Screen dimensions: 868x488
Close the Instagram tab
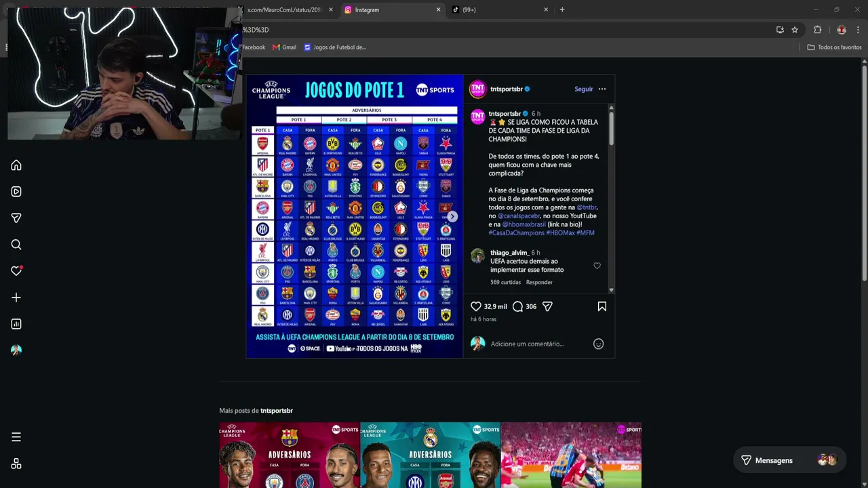coord(438,9)
